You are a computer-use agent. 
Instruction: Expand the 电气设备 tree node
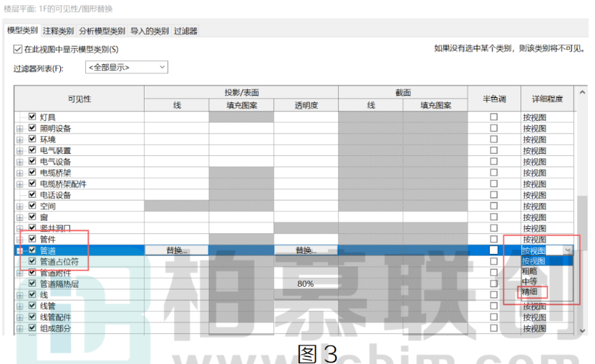coord(20,162)
